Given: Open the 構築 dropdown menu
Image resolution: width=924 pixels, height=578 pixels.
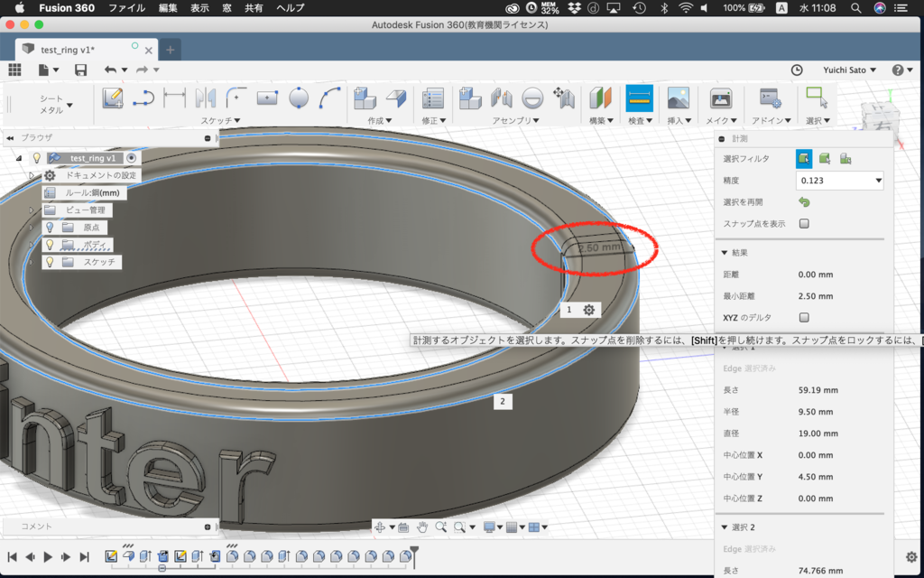Looking at the screenshot, I should click(601, 120).
